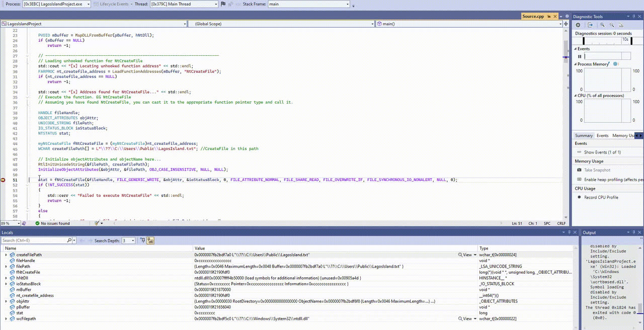Click Show Events (1 of 1) link

602,152
